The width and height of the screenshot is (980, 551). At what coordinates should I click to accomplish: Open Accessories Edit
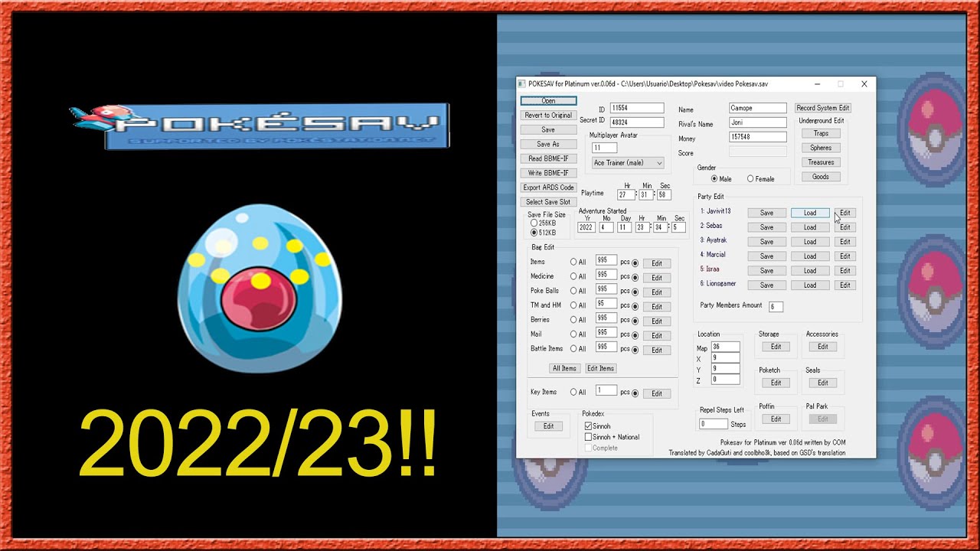click(823, 347)
